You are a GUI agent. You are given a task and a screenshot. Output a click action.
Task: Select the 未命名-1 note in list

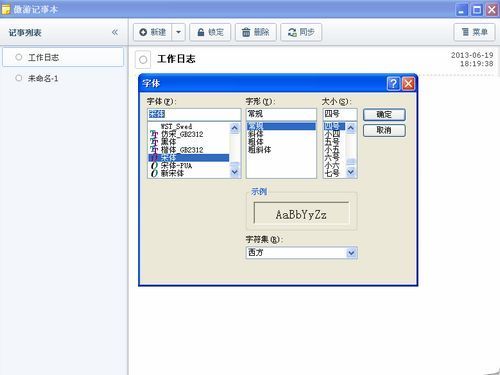pyautogui.click(x=63, y=78)
